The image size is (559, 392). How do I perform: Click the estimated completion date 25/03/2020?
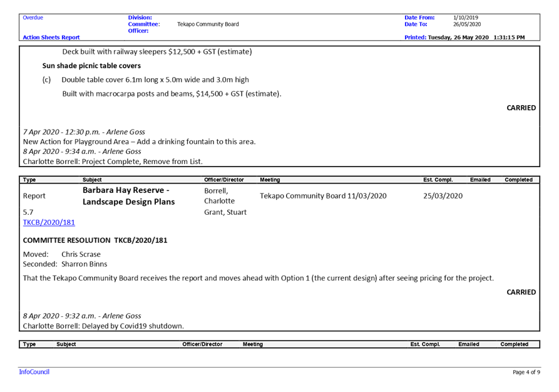pyautogui.click(x=443, y=196)
